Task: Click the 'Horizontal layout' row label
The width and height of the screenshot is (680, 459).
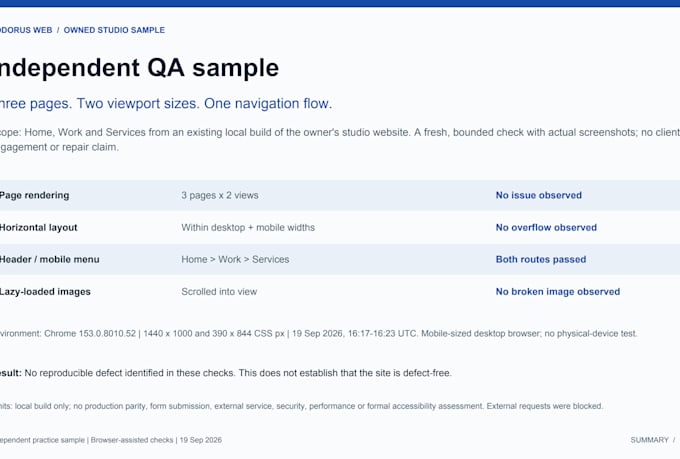Action: (38, 227)
